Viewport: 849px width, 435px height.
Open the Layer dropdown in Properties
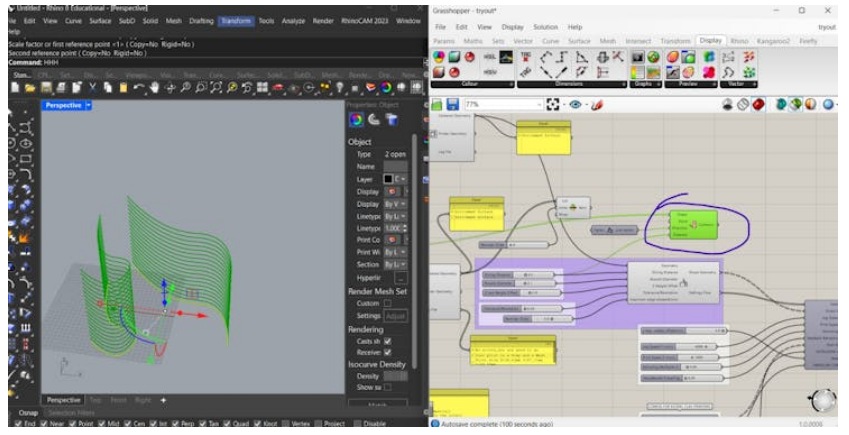(x=402, y=179)
